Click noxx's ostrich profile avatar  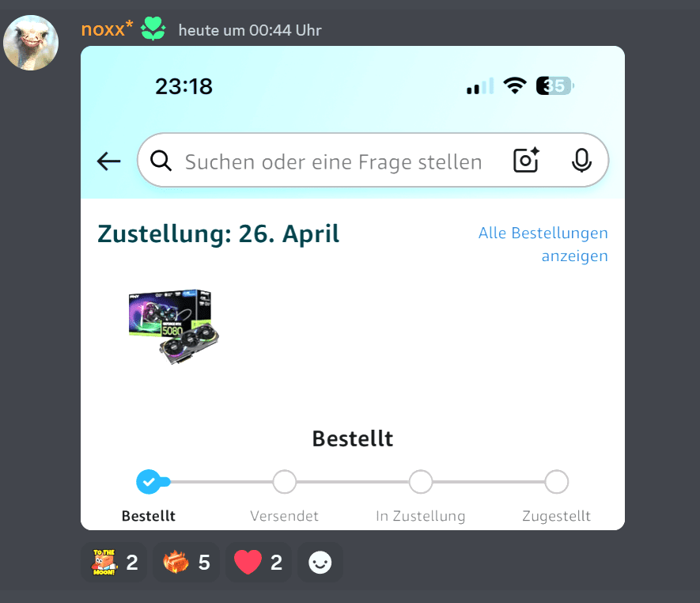[31, 43]
